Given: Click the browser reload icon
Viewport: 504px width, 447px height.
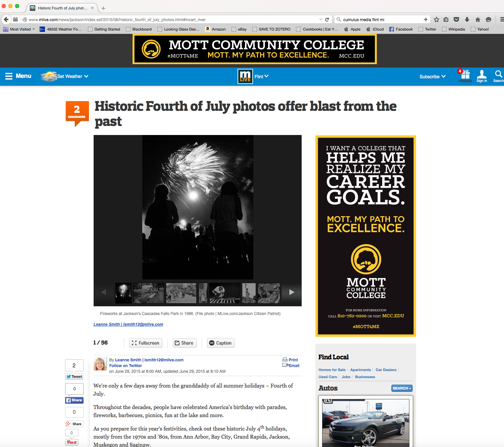Looking at the screenshot, I should coord(327,19).
